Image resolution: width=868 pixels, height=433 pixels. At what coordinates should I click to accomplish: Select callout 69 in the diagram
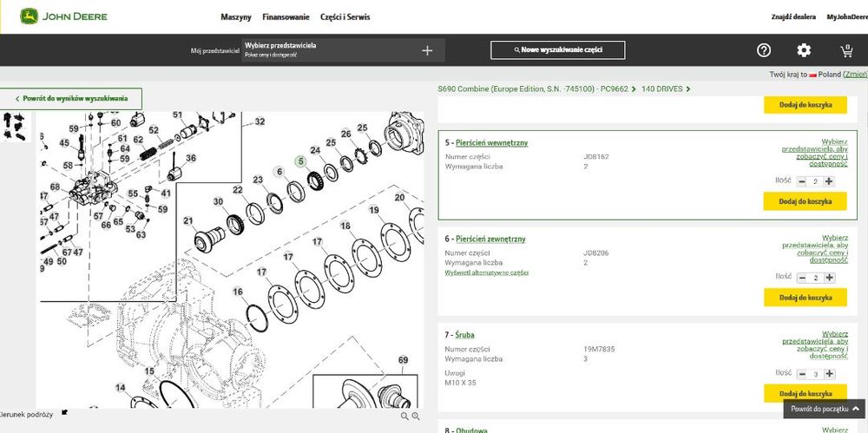point(403,360)
